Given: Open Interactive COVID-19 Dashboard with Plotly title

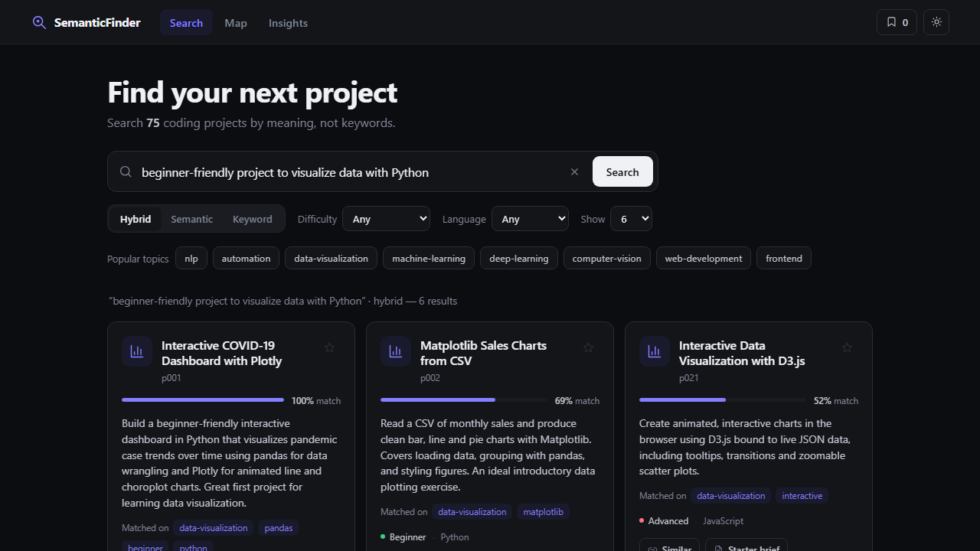Looking at the screenshot, I should (222, 353).
